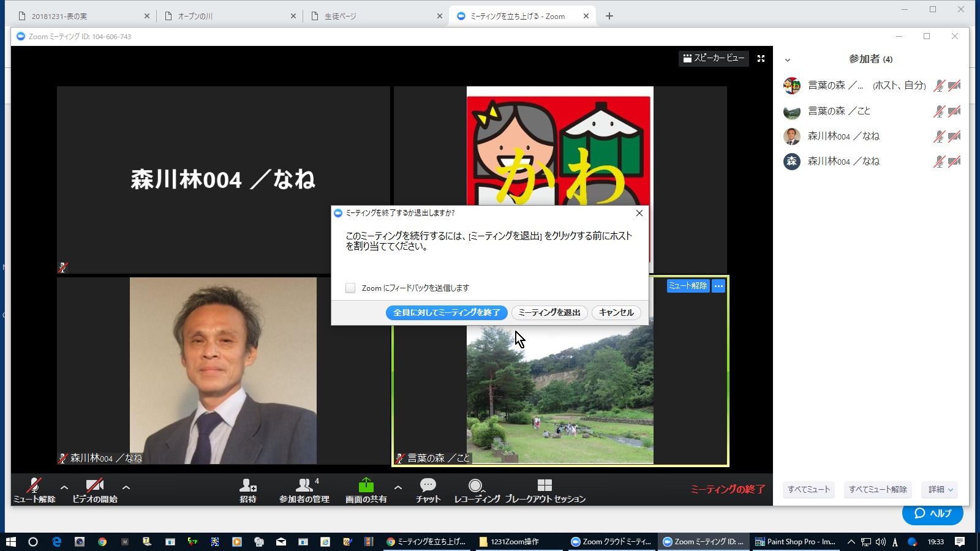
Task: Select participant 言葉の森／こと in list
Action: (871, 111)
